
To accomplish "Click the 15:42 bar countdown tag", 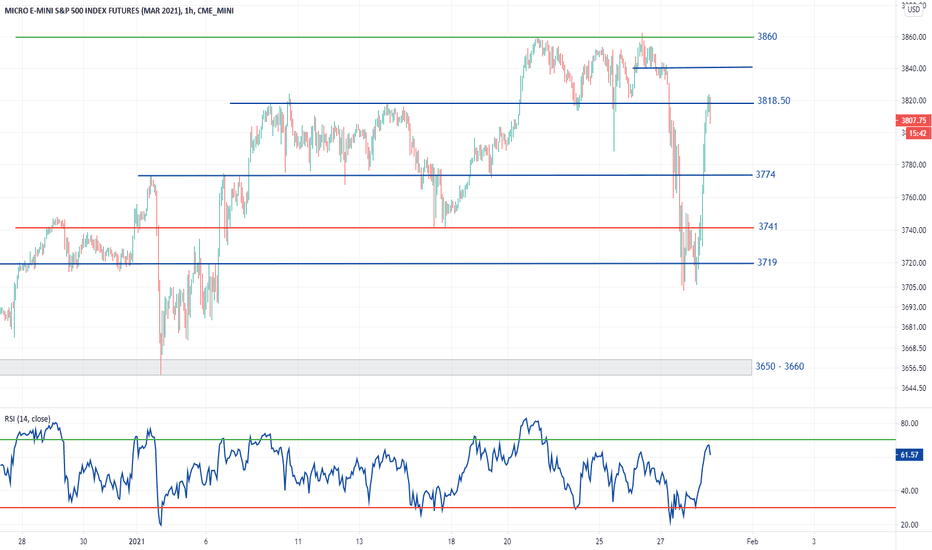I will point(917,134).
